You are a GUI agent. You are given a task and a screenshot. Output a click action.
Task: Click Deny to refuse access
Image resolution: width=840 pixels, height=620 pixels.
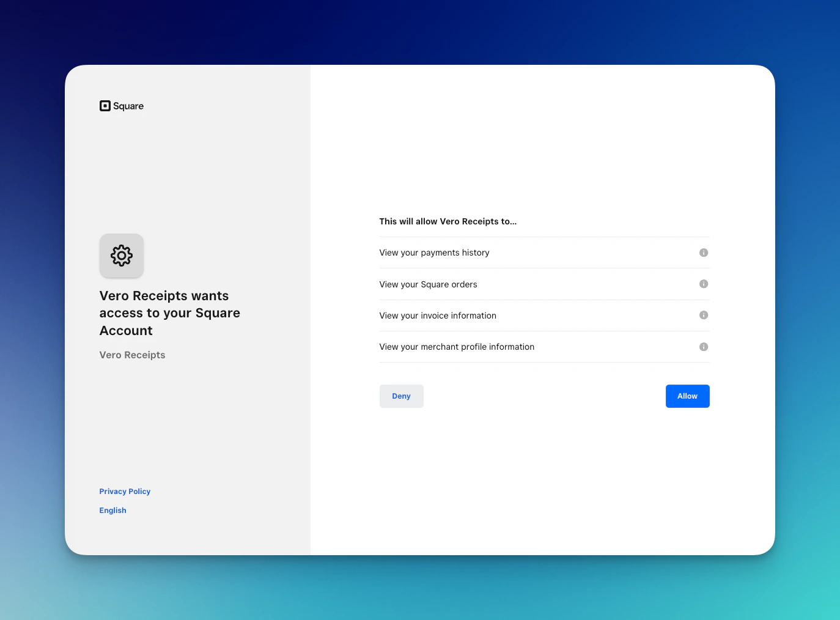[x=401, y=396]
